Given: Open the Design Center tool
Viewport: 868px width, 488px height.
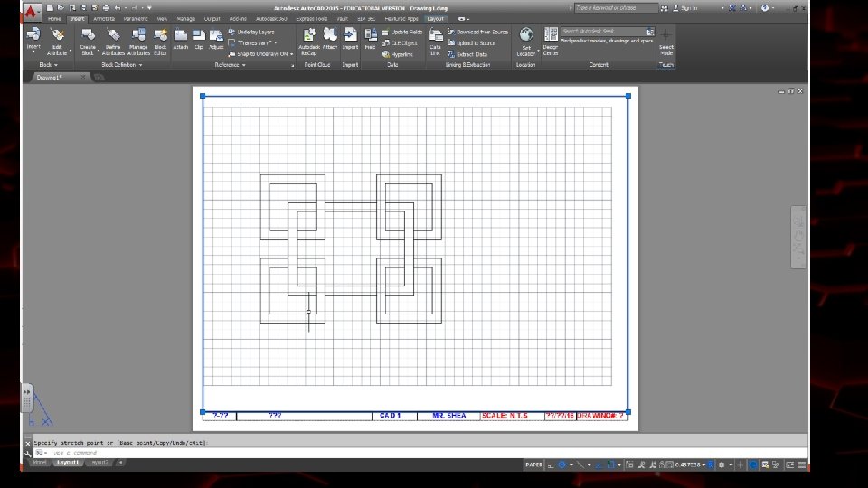Looking at the screenshot, I should (x=551, y=42).
